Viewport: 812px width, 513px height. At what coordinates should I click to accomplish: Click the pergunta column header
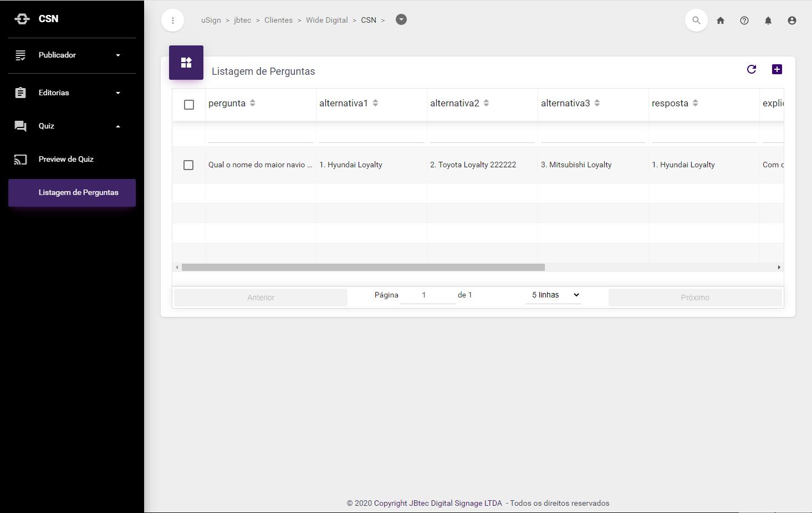click(x=261, y=104)
